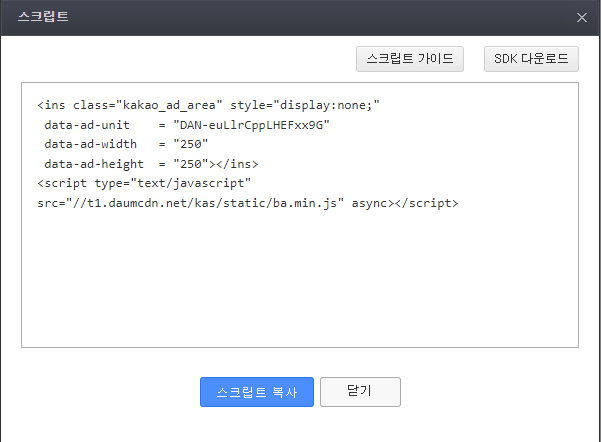Click the SDK 다운로드 button
The image size is (601, 442).
point(531,59)
